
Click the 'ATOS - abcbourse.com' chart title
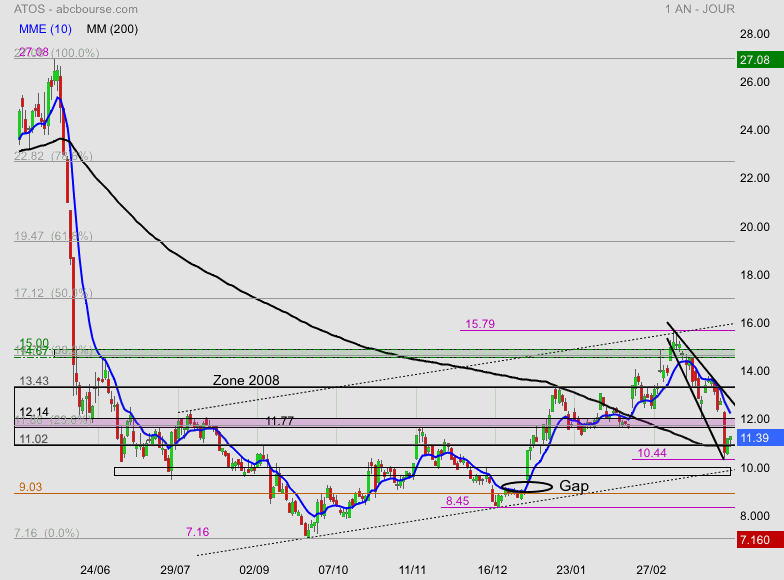[76, 9]
